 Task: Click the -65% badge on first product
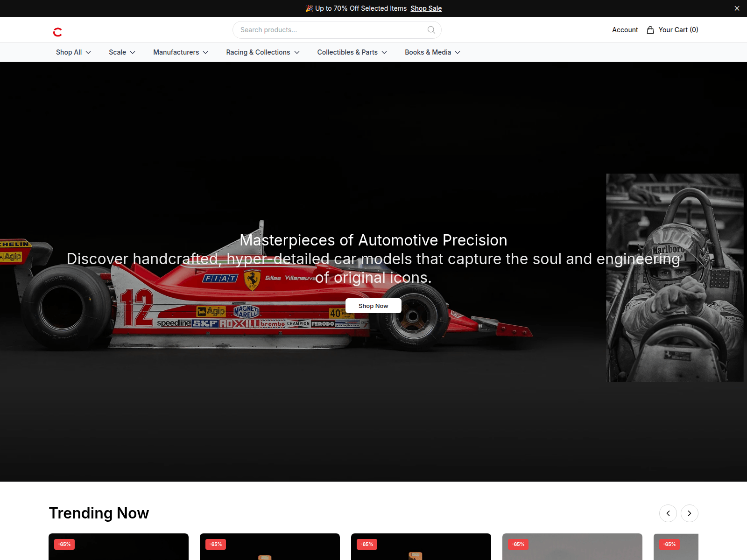point(64,544)
